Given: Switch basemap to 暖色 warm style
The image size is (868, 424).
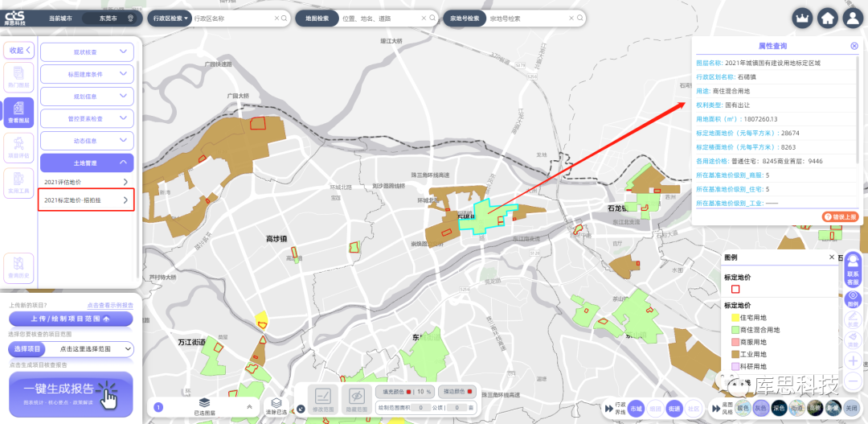Looking at the screenshot, I should [743, 408].
